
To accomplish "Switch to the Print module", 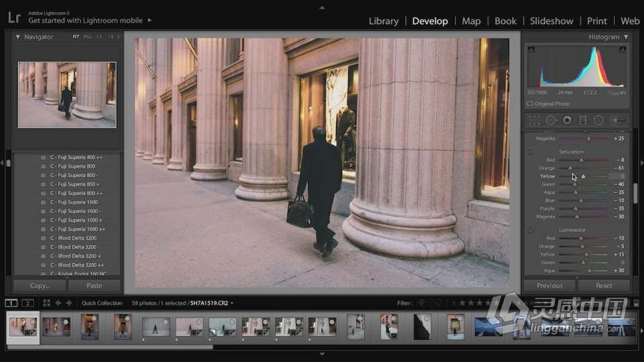I will click(597, 21).
